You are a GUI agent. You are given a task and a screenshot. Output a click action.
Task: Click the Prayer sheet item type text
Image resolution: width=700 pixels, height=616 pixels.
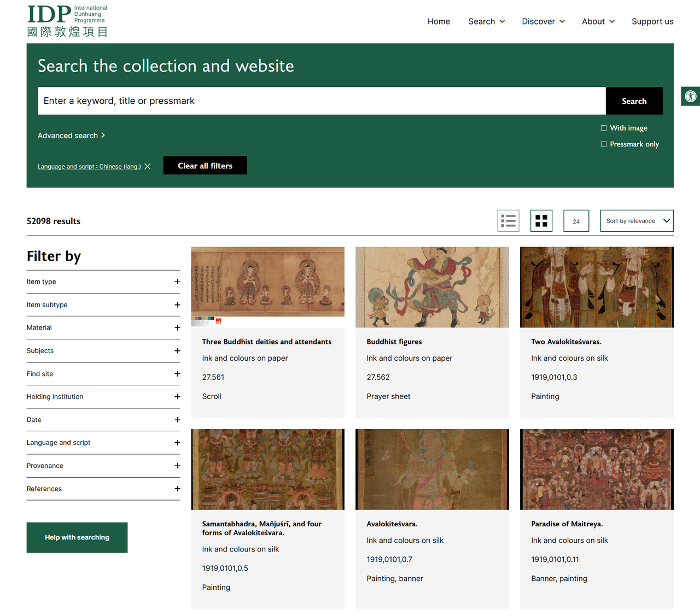[x=388, y=396]
